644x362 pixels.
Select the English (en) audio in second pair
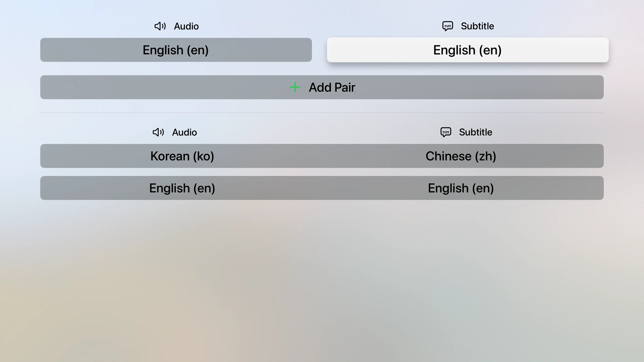pos(182,188)
